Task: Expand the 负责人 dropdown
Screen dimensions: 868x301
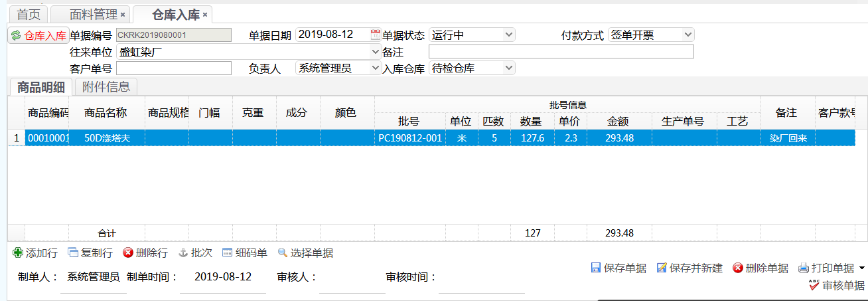Action: [x=376, y=68]
